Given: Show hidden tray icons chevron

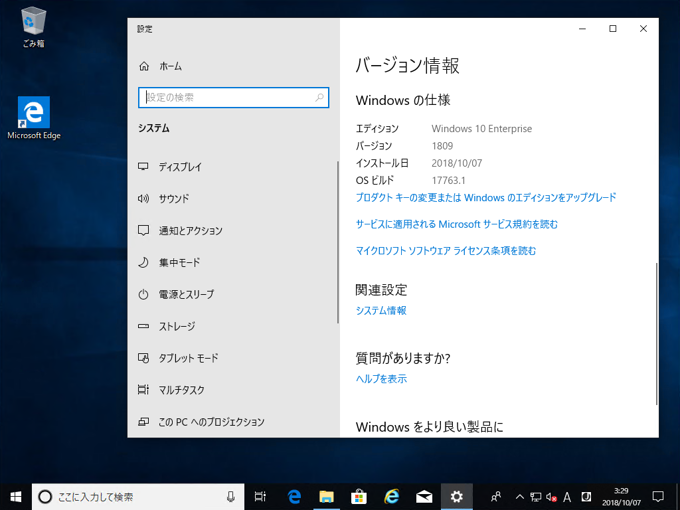Looking at the screenshot, I should [520, 497].
